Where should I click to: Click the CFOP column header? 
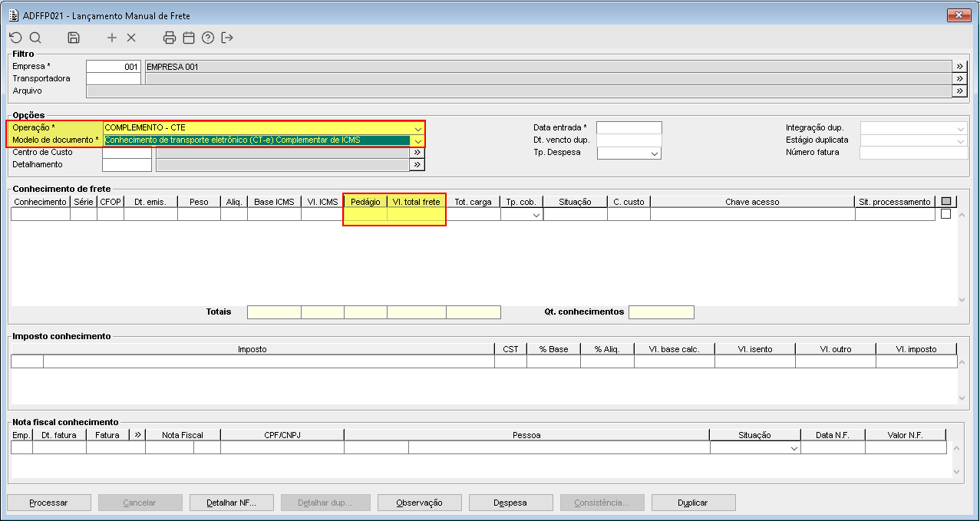(111, 202)
